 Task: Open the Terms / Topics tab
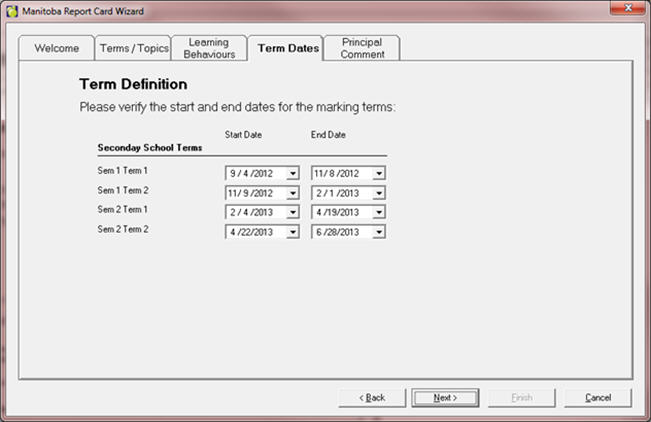134,49
